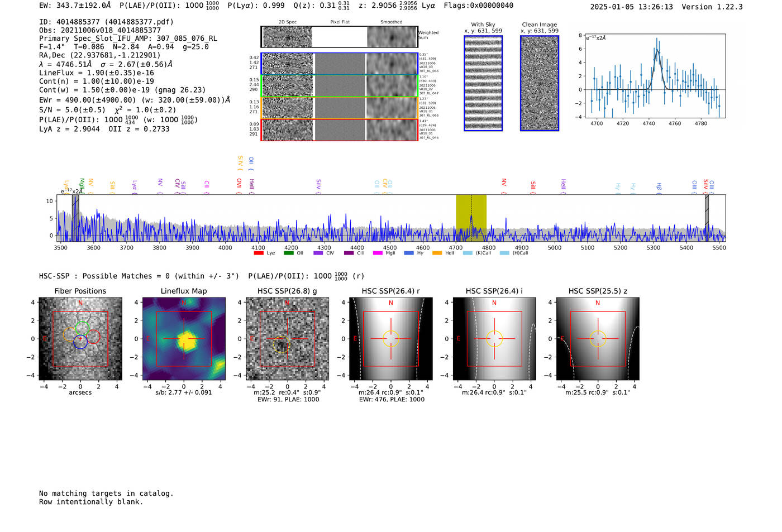Click the green fiber circle in Fiber Positions

[x=83, y=328]
